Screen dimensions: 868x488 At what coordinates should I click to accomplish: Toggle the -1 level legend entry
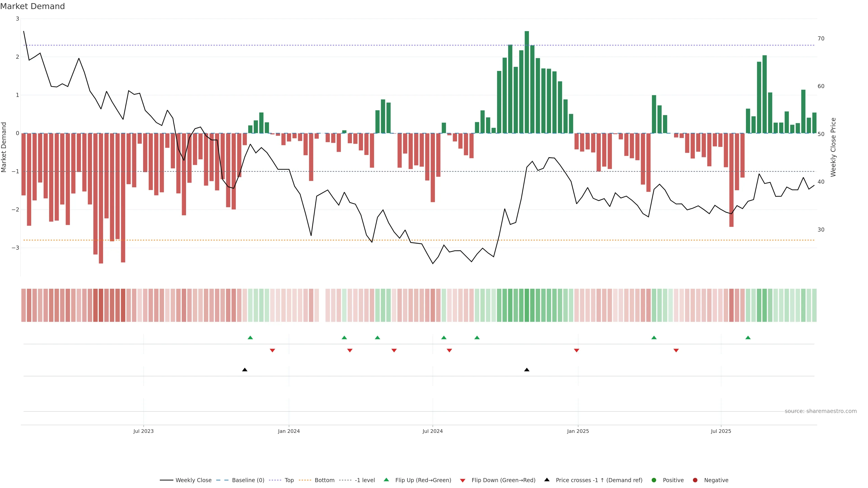[x=365, y=480]
